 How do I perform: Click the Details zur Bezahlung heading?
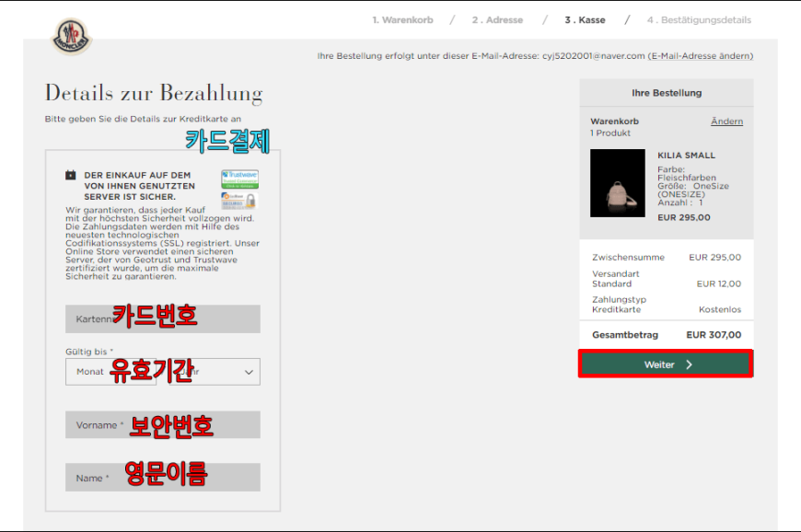click(154, 93)
